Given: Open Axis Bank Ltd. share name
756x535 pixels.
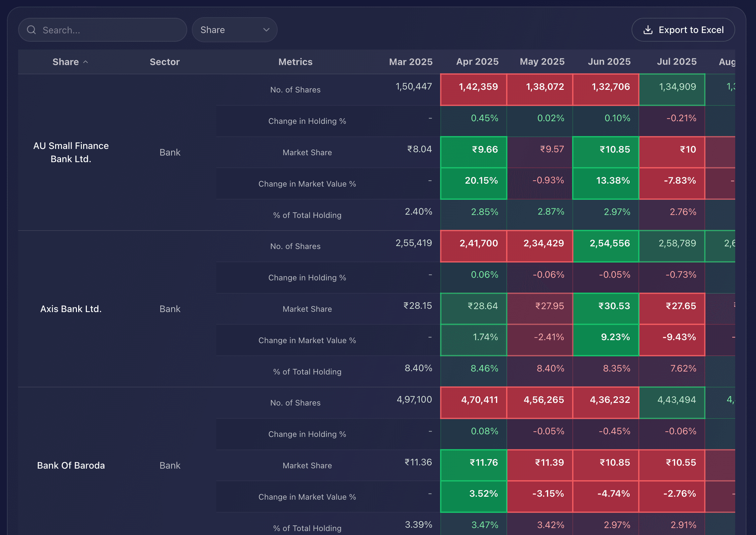Looking at the screenshot, I should pos(71,309).
